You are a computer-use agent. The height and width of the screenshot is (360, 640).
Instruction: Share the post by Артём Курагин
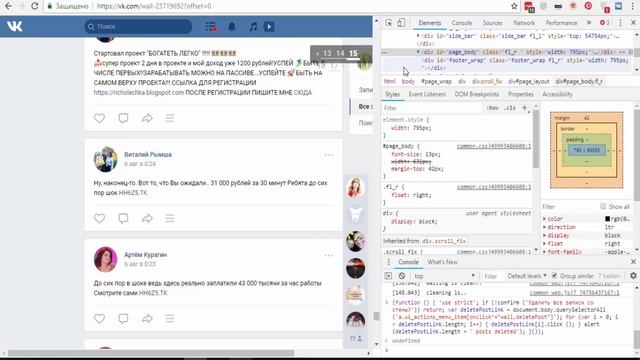[x=147, y=318]
